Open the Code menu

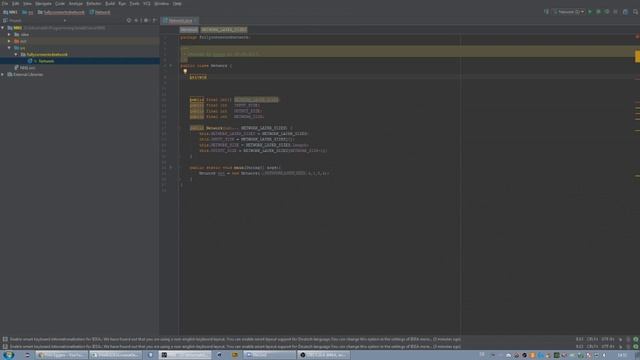[x=60, y=4]
